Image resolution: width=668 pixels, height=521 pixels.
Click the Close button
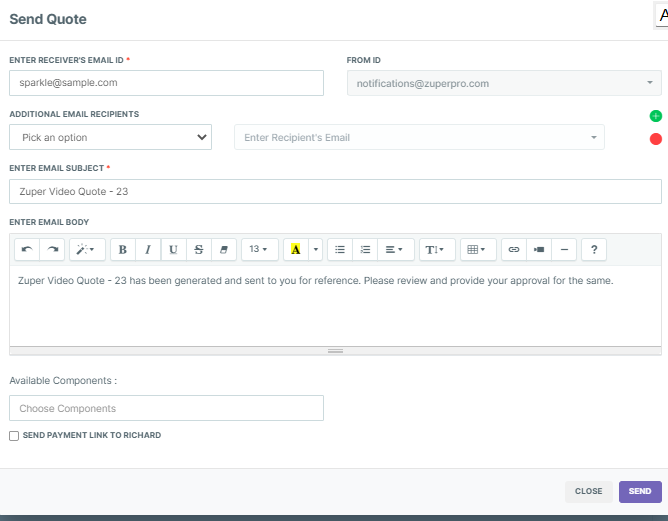pyautogui.click(x=588, y=491)
